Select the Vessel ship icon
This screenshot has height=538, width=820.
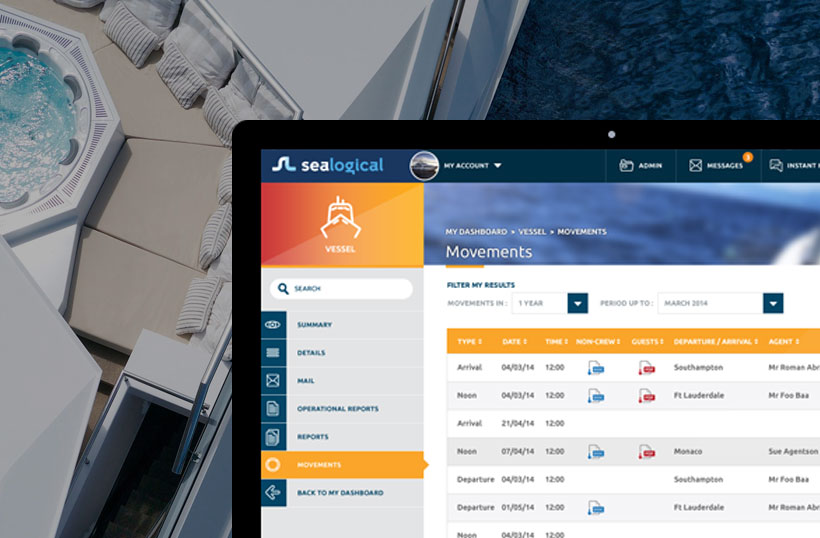[x=340, y=218]
